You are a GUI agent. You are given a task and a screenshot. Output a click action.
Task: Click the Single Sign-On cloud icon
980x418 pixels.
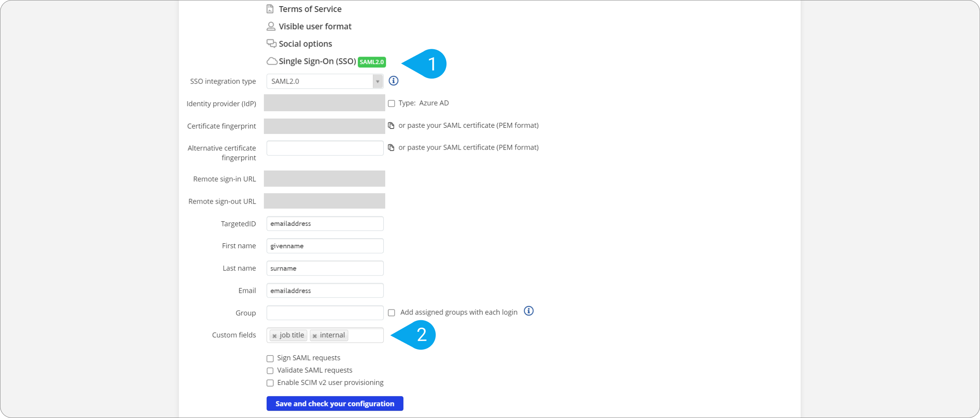[x=272, y=61]
